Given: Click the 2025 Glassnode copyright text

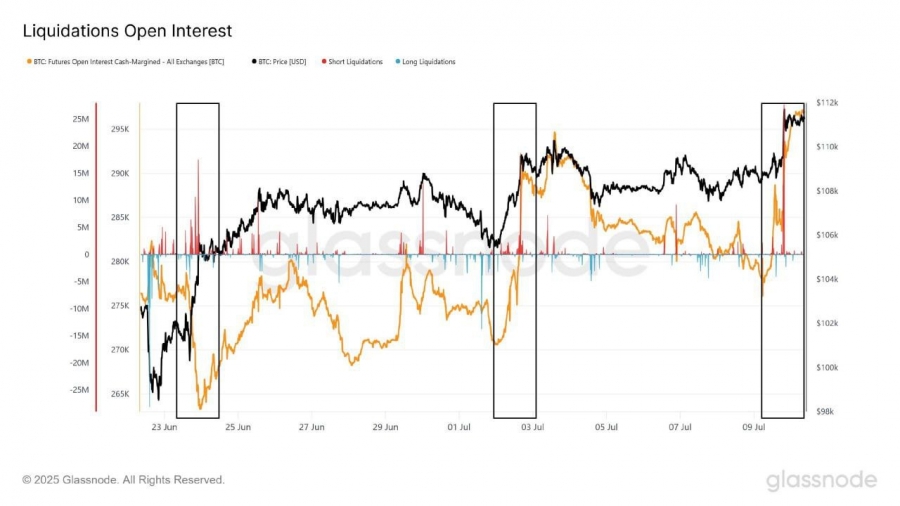Looking at the screenshot, I should [123, 480].
